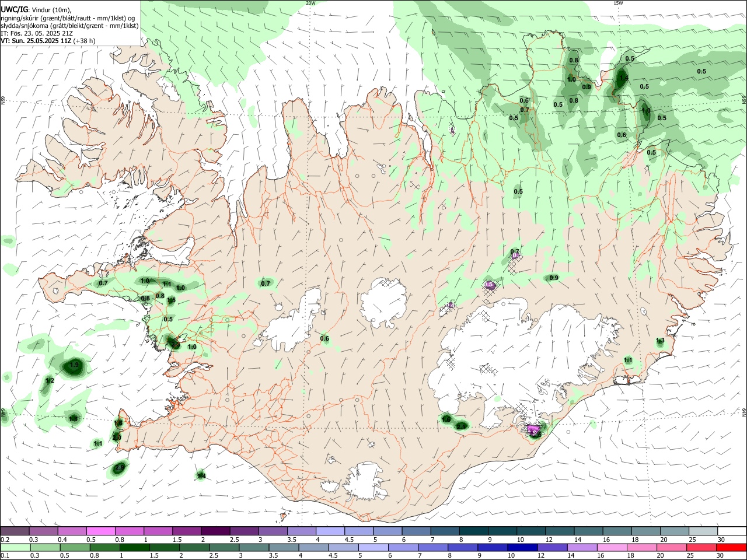Click the 2.1 precipitation value label

[461, 426]
